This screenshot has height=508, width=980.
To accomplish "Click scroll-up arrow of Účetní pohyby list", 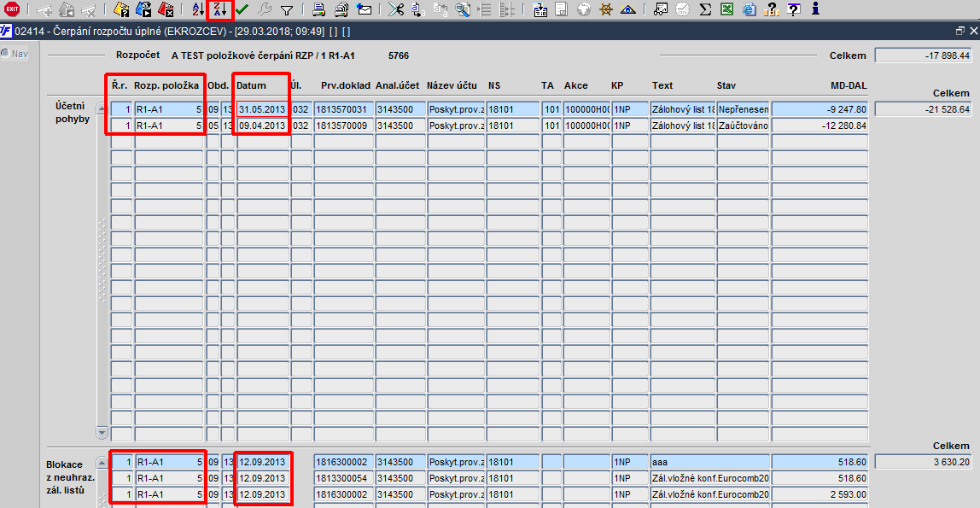I will [102, 108].
